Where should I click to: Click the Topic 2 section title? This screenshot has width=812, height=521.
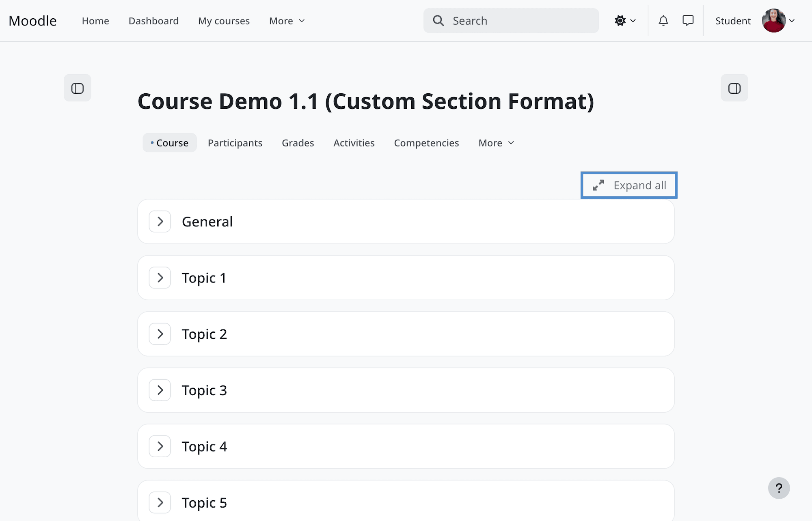(x=204, y=334)
